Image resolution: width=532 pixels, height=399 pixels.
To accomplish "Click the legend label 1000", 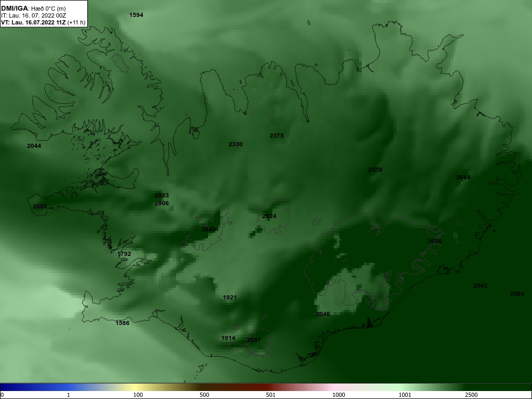I will 338,395.
